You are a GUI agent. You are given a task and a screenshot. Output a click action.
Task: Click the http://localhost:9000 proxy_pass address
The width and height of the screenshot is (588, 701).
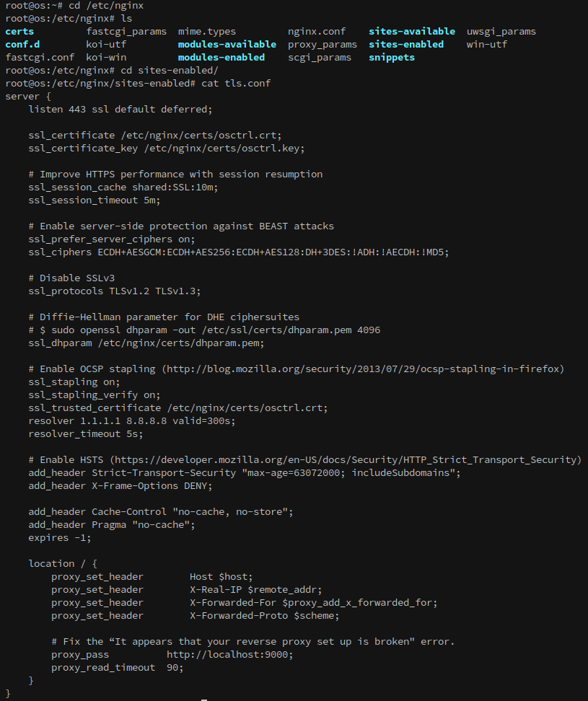(230, 655)
